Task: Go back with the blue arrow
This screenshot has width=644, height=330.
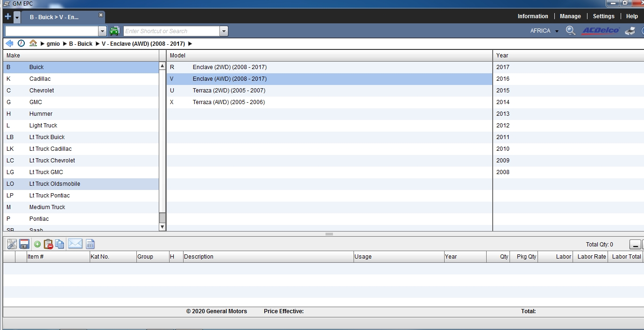Action: coord(9,43)
